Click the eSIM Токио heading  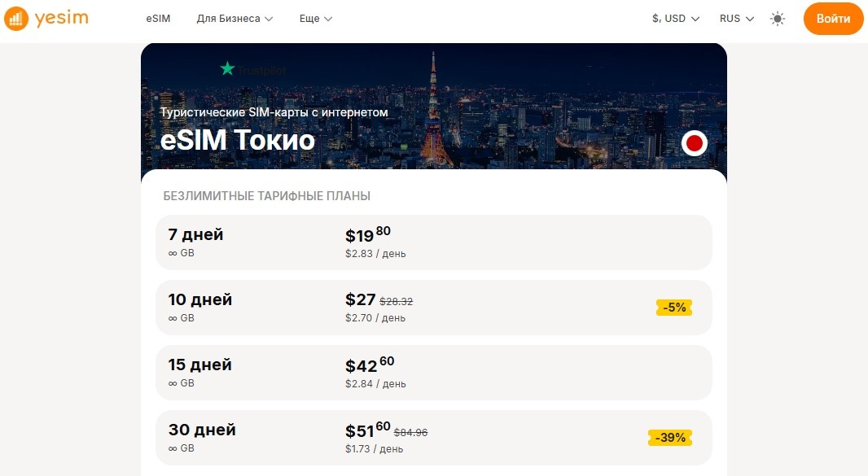pos(238,140)
